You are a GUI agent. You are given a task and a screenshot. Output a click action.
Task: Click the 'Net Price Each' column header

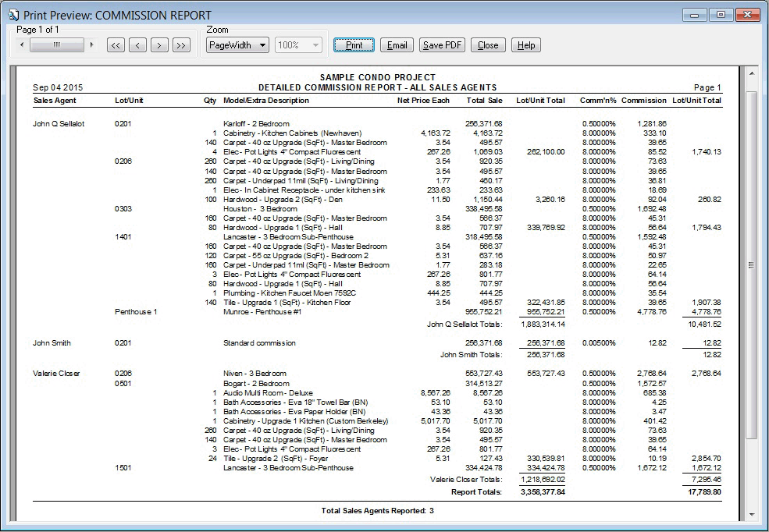tap(423, 101)
